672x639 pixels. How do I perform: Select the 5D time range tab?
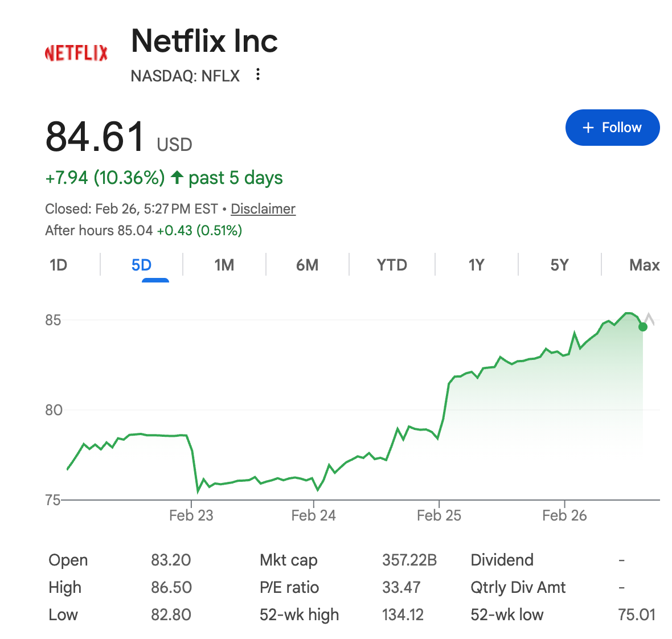coord(141,265)
